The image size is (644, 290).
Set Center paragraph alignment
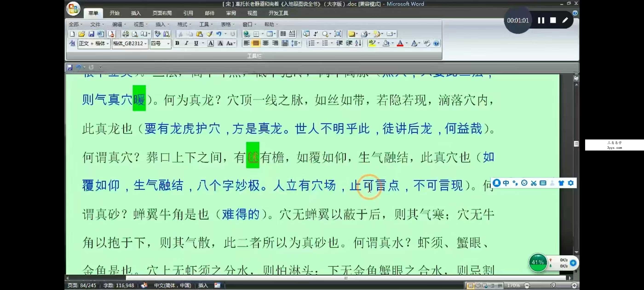(x=265, y=43)
